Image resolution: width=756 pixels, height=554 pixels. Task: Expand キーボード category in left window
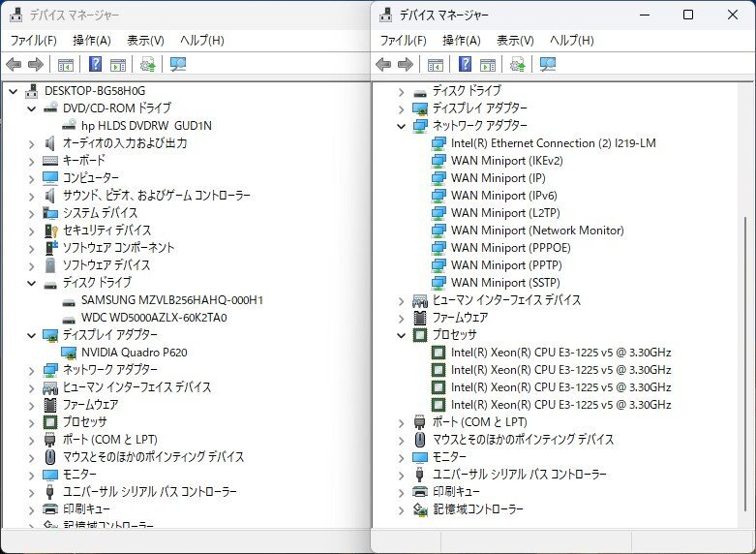pyautogui.click(x=31, y=161)
